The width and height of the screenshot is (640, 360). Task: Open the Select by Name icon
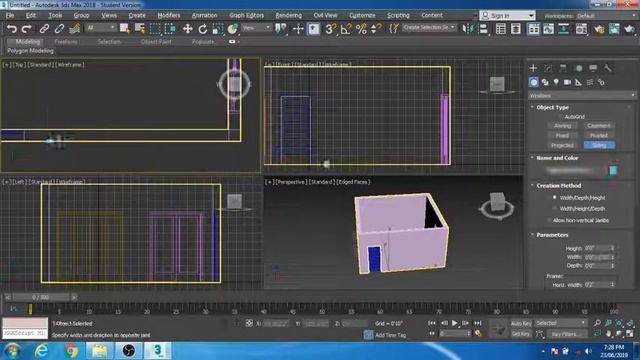point(140,29)
